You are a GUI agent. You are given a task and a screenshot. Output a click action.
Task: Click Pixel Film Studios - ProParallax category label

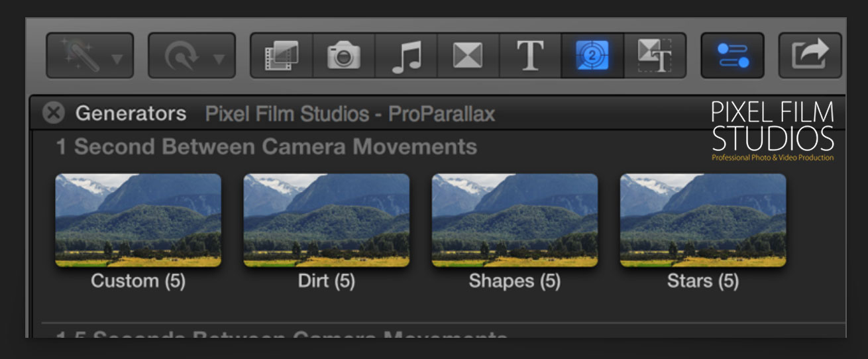click(x=350, y=114)
